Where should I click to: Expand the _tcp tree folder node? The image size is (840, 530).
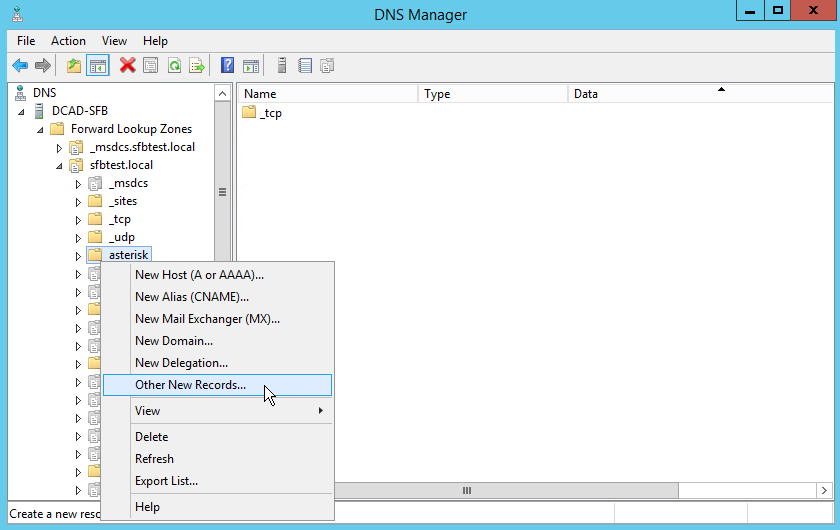[x=78, y=220]
